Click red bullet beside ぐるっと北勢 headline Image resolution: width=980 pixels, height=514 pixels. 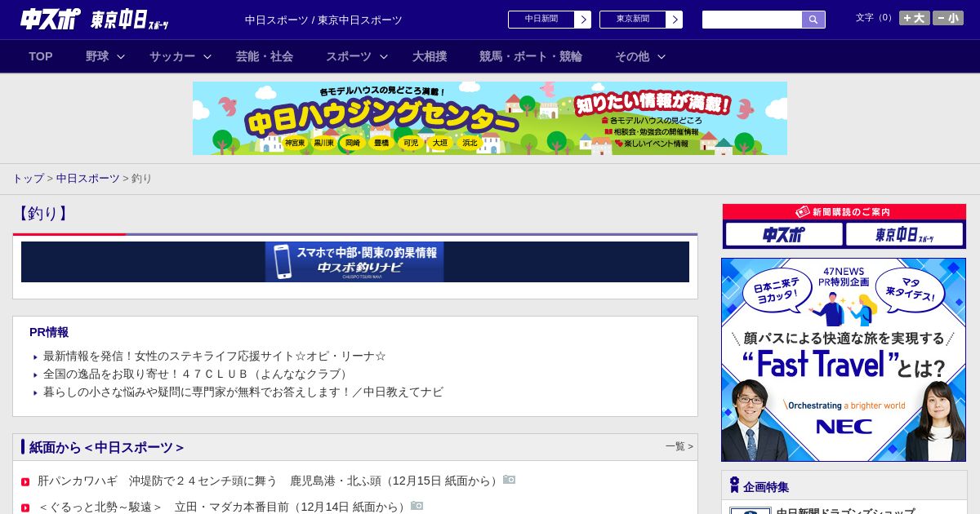[25, 507]
